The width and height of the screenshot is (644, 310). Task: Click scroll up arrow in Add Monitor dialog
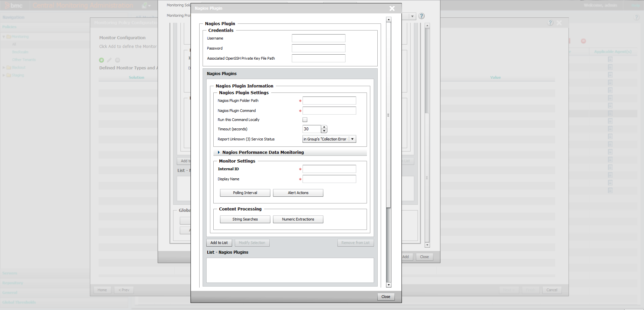pos(427,25)
